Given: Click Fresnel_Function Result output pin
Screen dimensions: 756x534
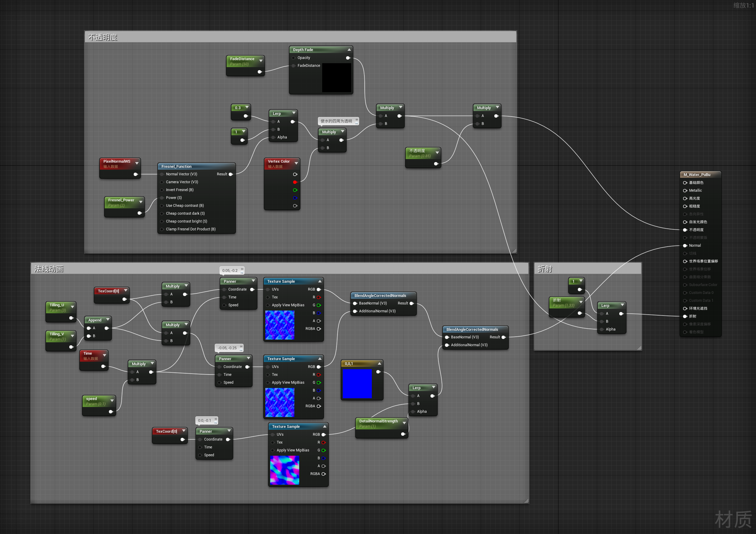Looking at the screenshot, I should pos(231,174).
